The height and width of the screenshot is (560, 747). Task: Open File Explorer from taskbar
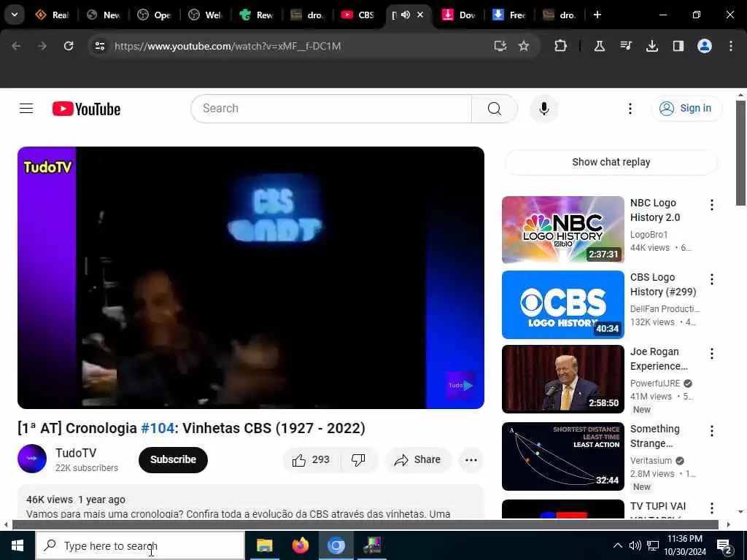pos(264,545)
